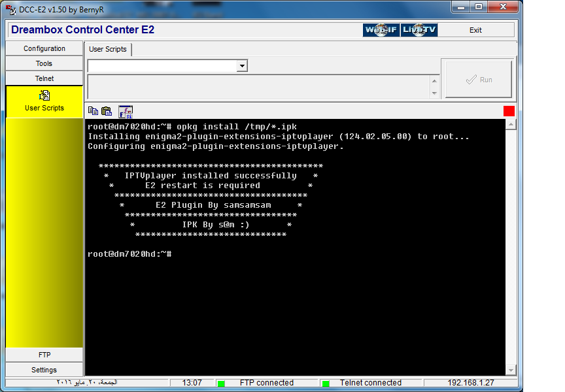
Task: Click the copy icon above the terminal
Action: 93,111
